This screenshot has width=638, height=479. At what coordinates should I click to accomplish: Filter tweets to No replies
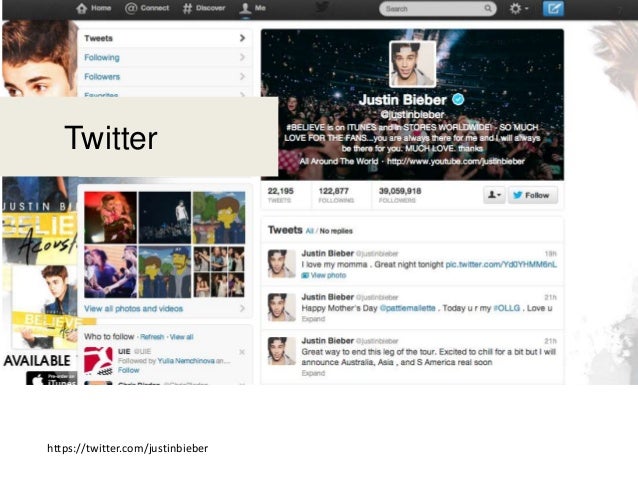tap(336, 231)
